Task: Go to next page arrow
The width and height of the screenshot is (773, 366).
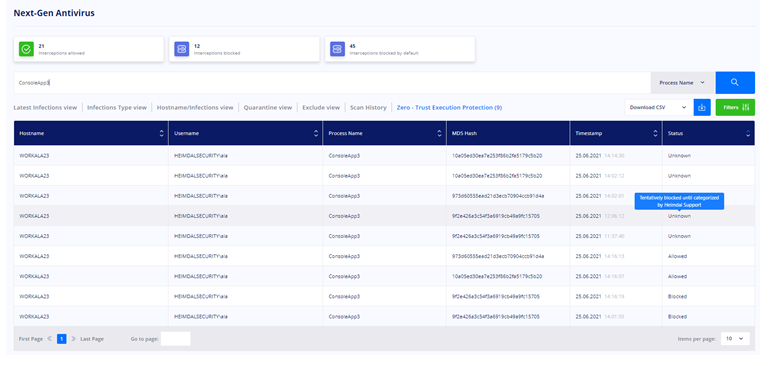Action: point(73,339)
